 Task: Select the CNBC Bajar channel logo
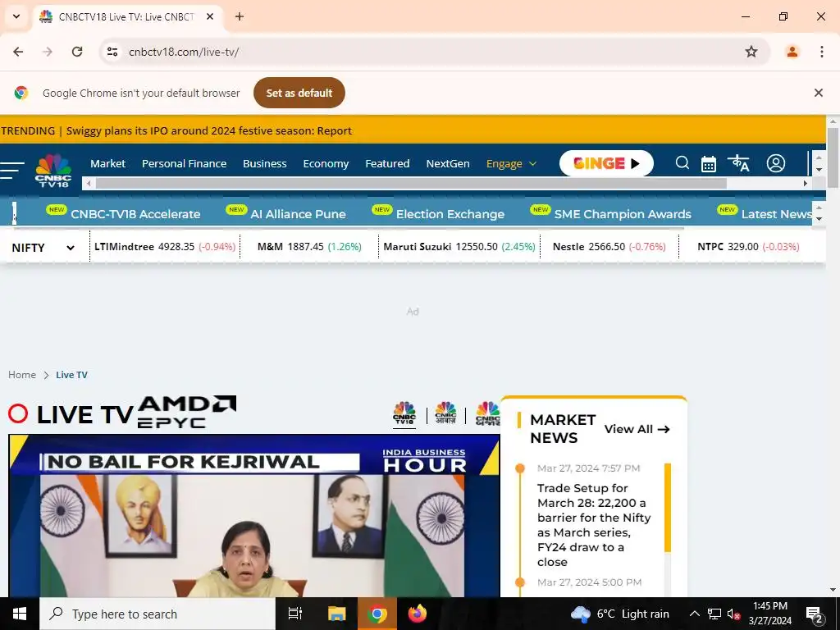coord(487,413)
